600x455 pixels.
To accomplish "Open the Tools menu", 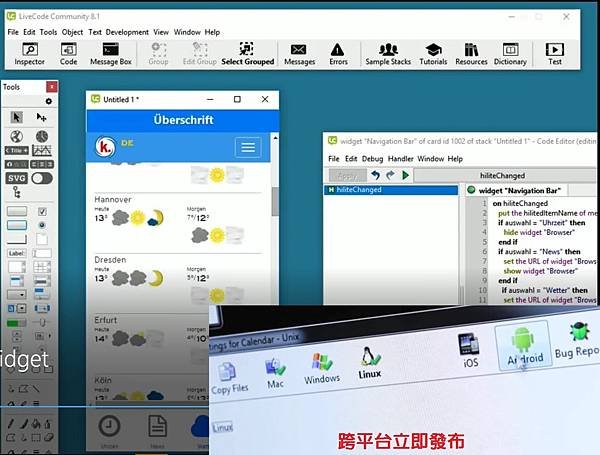I will [x=48, y=32].
